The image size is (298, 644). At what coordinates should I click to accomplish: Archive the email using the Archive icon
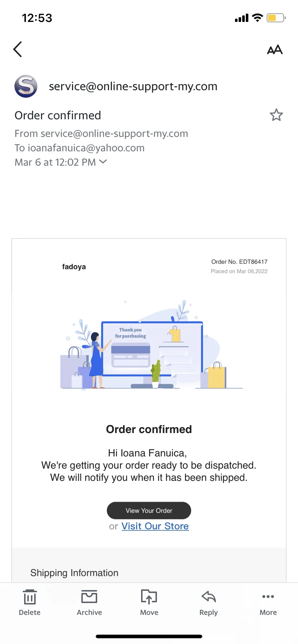point(89,603)
